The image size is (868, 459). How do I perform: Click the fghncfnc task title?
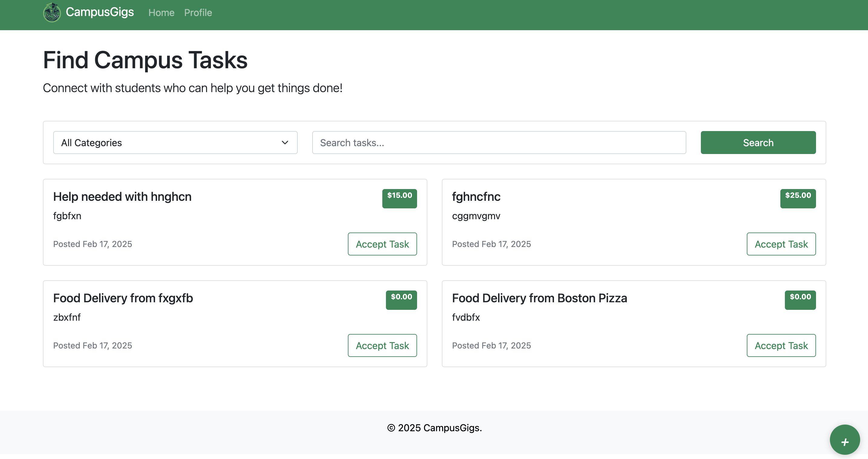click(476, 197)
